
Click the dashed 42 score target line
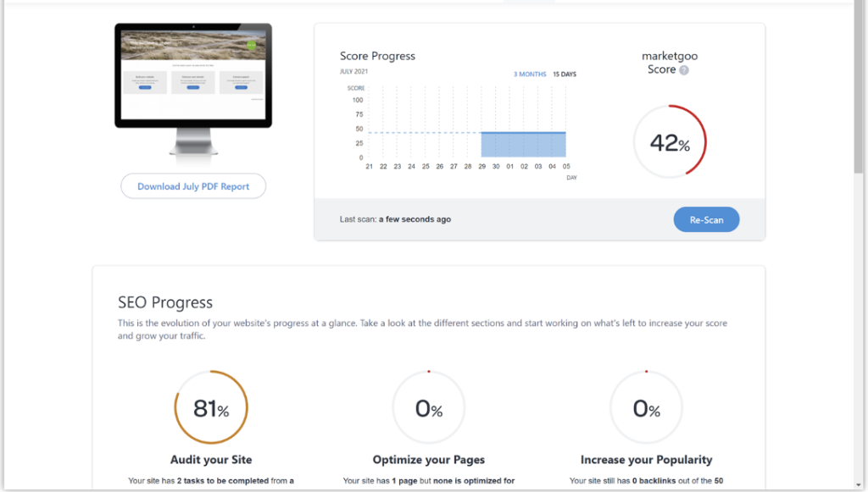point(424,131)
